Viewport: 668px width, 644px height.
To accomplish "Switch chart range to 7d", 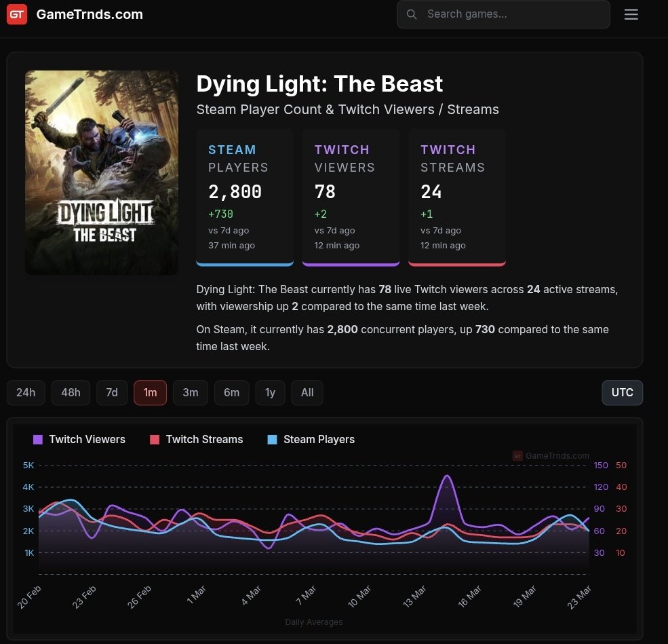I will [112, 392].
